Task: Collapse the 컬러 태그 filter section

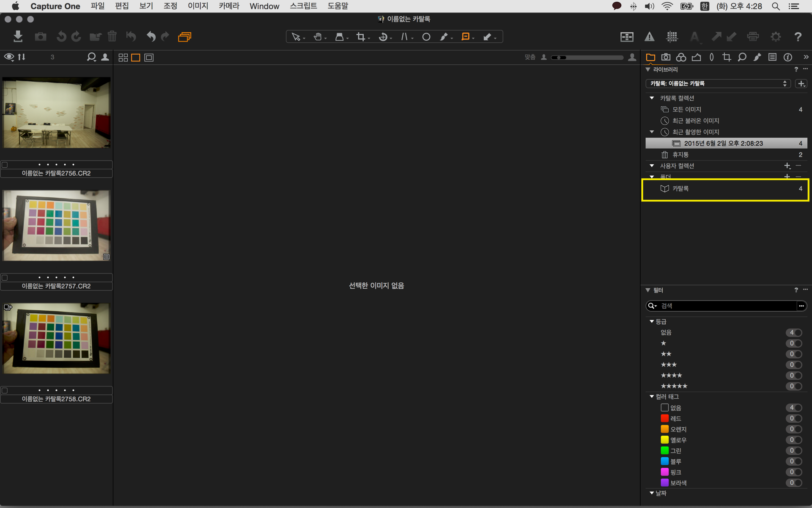Action: 652,397
